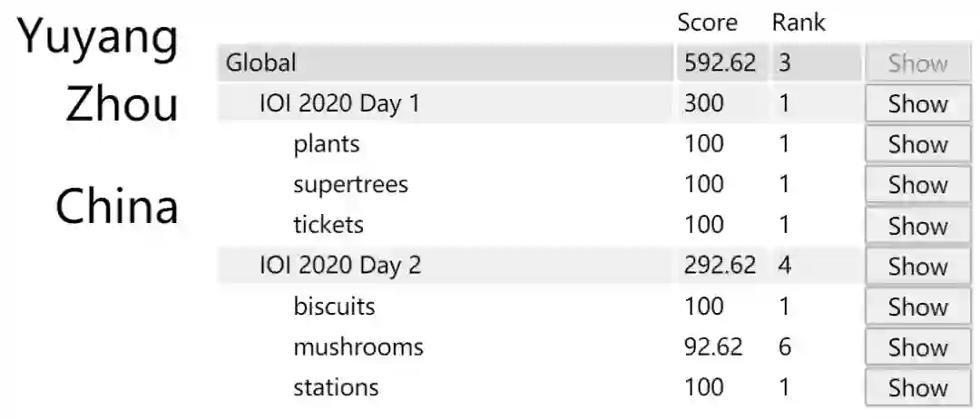980x419 pixels.
Task: Show details for mushrooms task
Action: [x=917, y=347]
